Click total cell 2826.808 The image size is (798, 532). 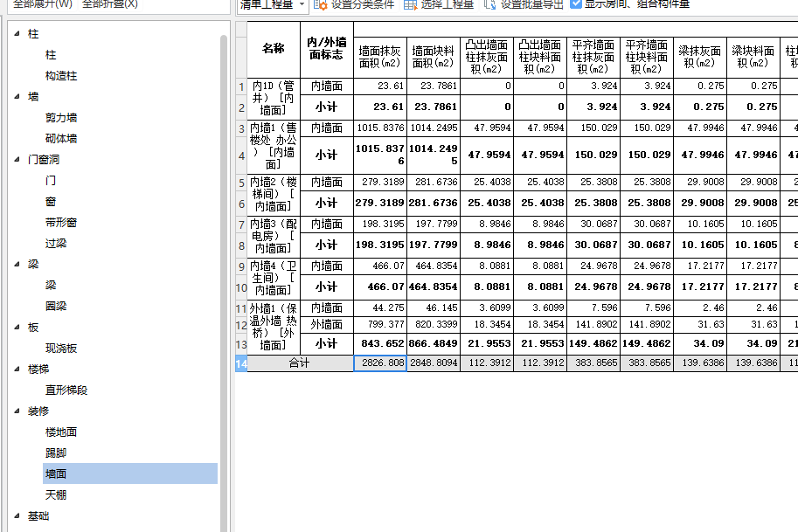coord(380,363)
